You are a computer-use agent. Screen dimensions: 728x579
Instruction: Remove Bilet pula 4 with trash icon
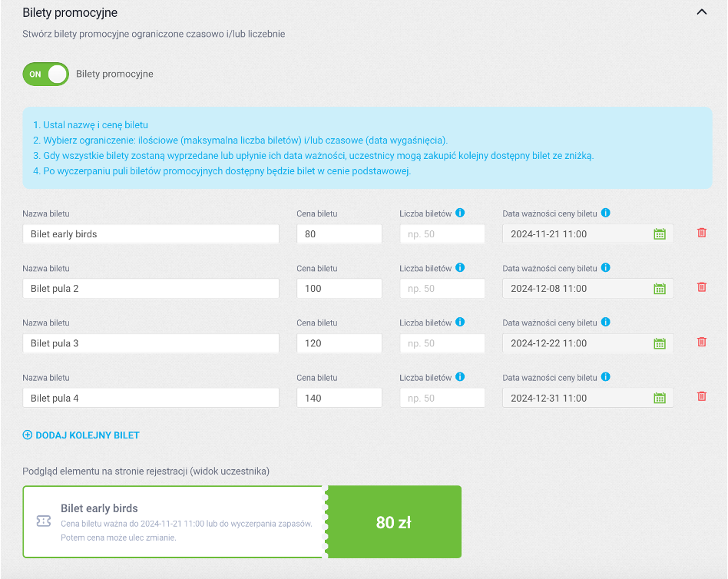tap(702, 396)
